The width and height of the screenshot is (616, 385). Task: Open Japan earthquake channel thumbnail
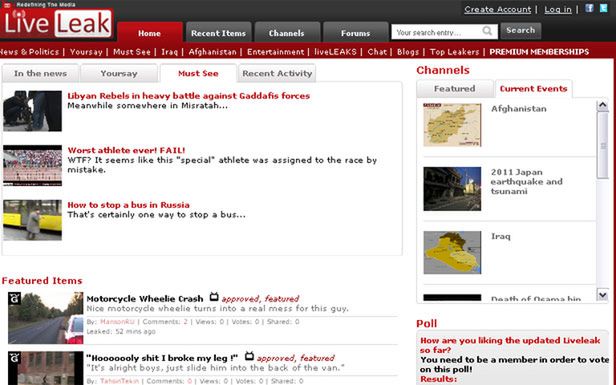[452, 189]
